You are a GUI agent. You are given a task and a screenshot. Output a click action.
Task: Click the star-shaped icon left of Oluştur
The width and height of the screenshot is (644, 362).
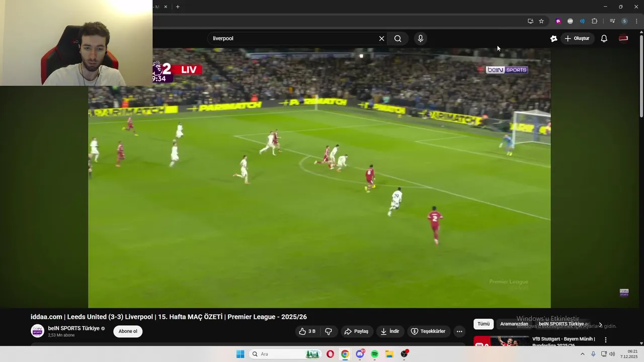point(554,39)
